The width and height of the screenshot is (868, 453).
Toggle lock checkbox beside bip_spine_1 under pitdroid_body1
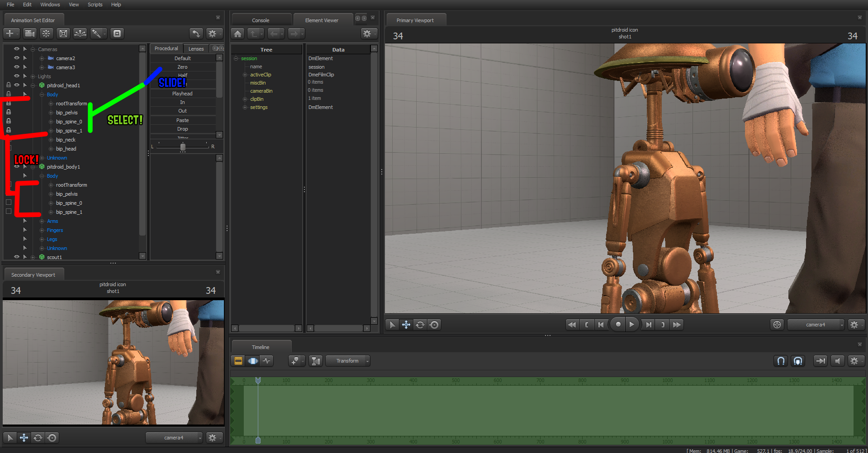click(9, 212)
